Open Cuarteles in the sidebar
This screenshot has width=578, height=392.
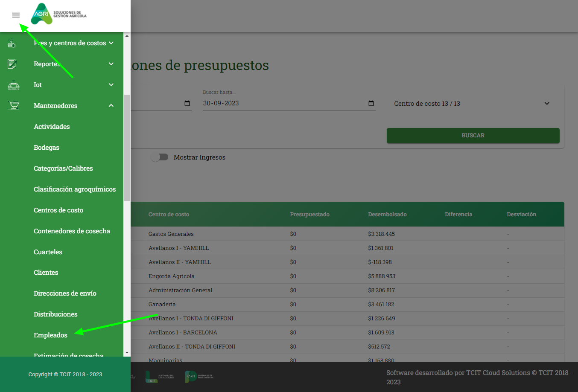pos(48,252)
